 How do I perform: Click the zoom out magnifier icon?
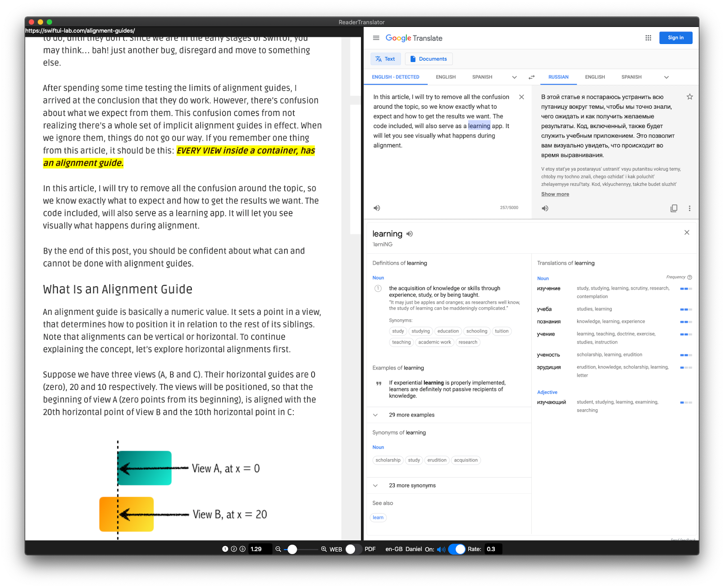(278, 549)
